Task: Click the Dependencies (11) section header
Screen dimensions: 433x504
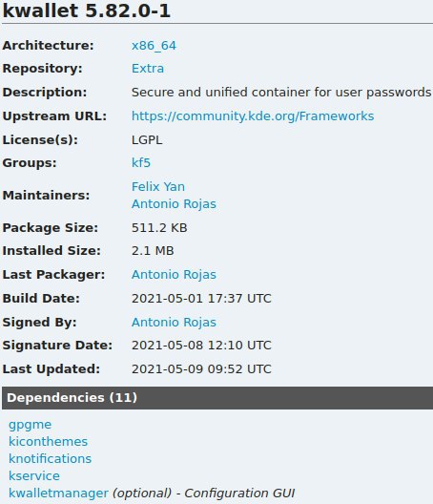Action: (x=217, y=398)
